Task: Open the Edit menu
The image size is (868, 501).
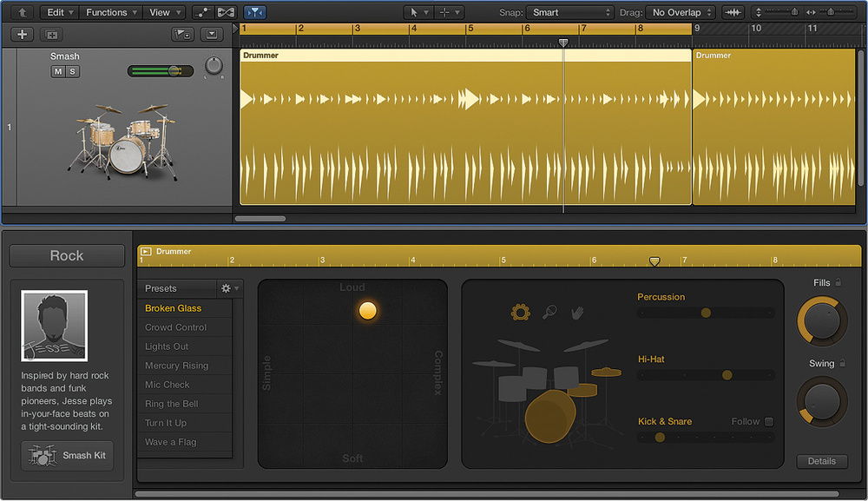Action: pyautogui.click(x=60, y=12)
